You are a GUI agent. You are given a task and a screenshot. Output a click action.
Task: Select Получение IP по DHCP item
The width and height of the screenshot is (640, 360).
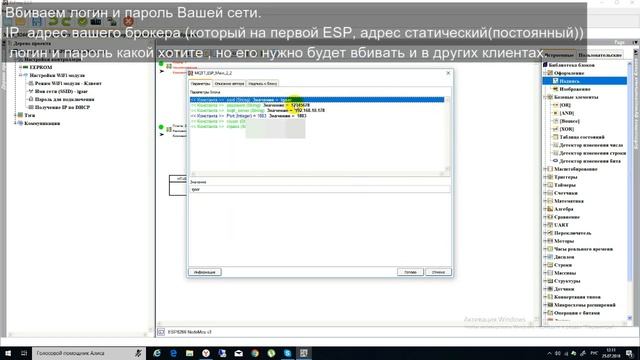[62, 107]
